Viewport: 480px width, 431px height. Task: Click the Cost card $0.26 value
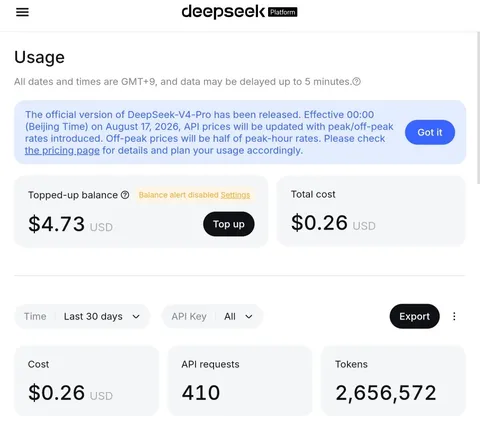[x=57, y=393]
